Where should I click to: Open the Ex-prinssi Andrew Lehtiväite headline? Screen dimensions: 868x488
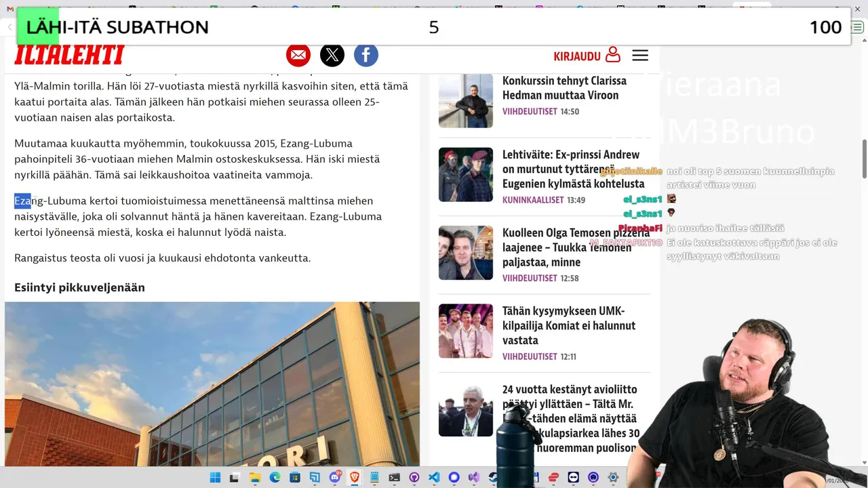point(573,169)
